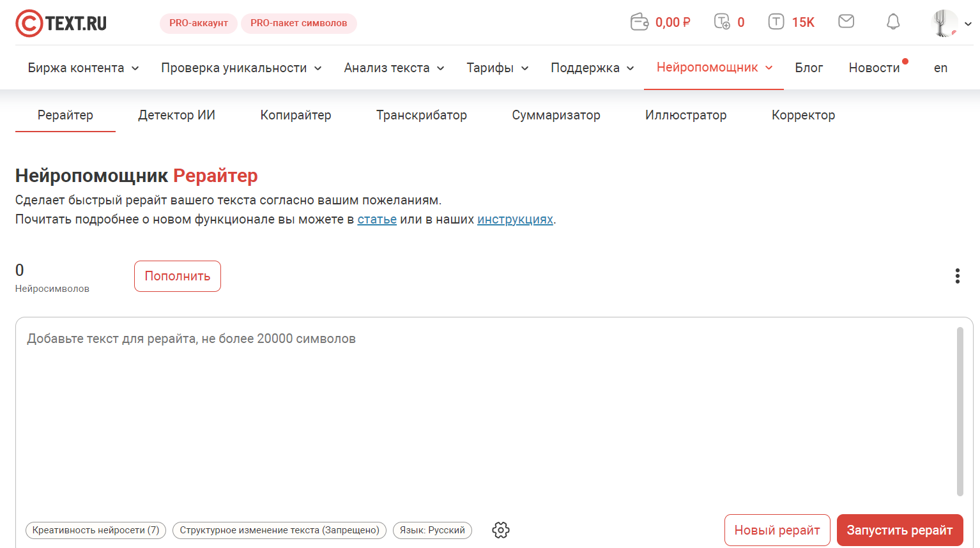
Task: Open the Суммаризатор tab
Action: (x=556, y=115)
